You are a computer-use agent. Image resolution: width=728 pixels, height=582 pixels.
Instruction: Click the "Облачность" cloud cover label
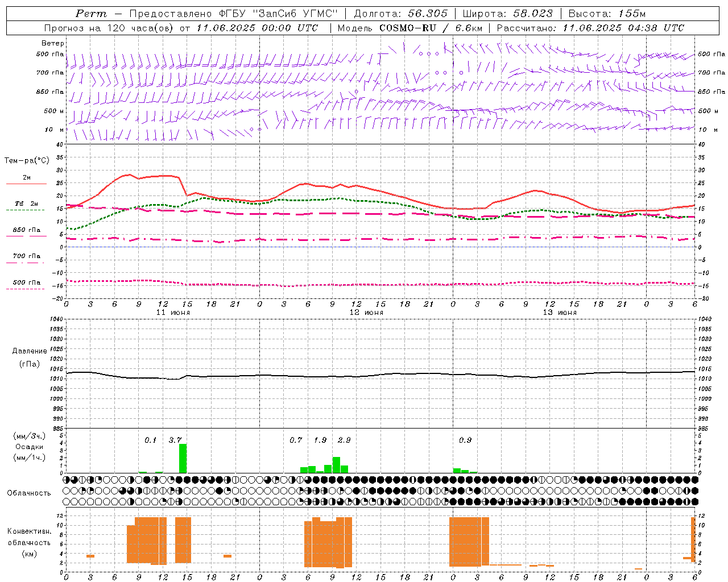[x=29, y=493]
